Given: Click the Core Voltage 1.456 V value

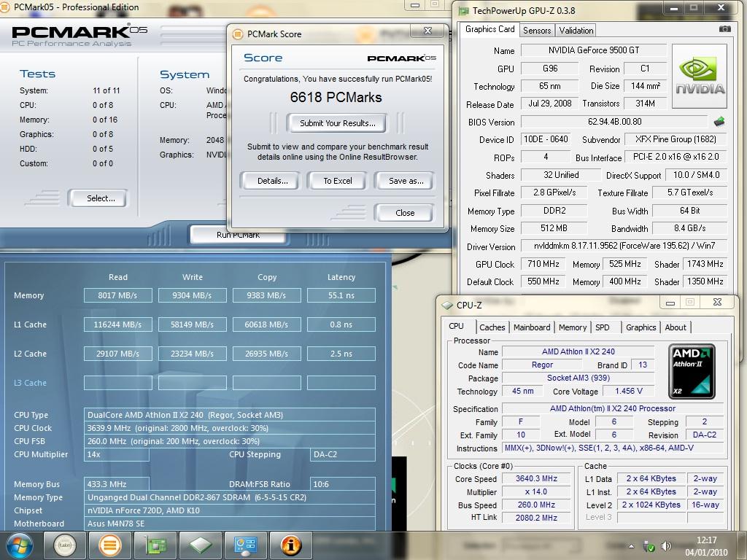Looking at the screenshot, I should [x=628, y=392].
